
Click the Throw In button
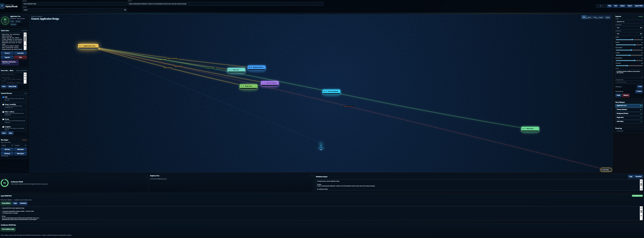(x=7, y=53)
